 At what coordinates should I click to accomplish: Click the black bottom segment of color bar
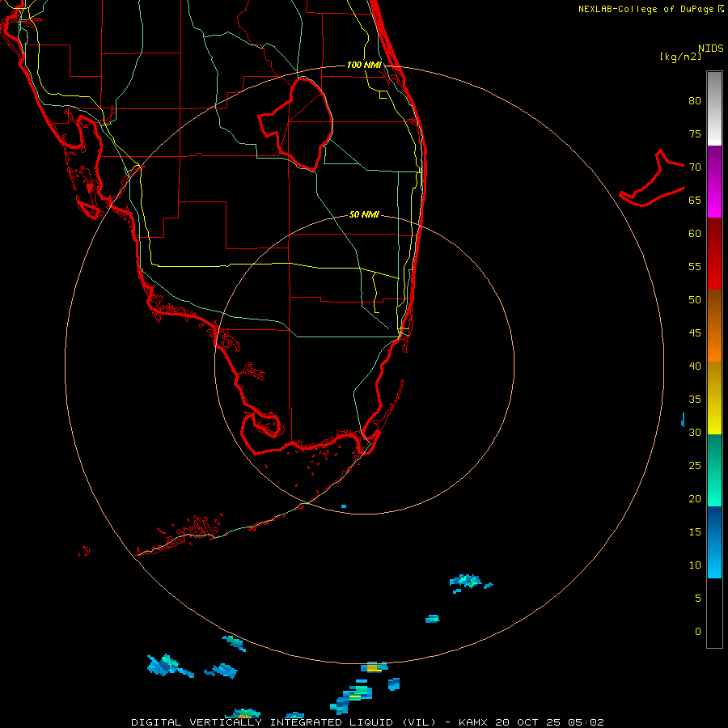coord(714,613)
